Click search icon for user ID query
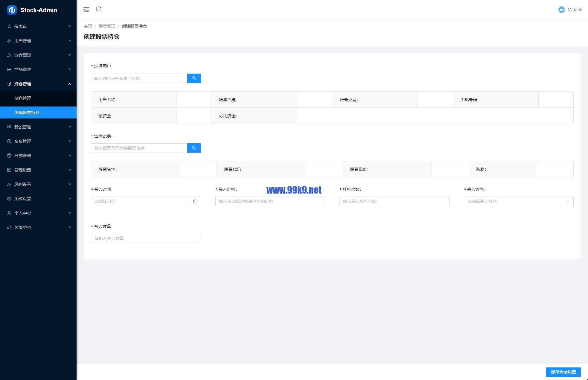Image resolution: width=588 pixels, height=380 pixels. 194,78
